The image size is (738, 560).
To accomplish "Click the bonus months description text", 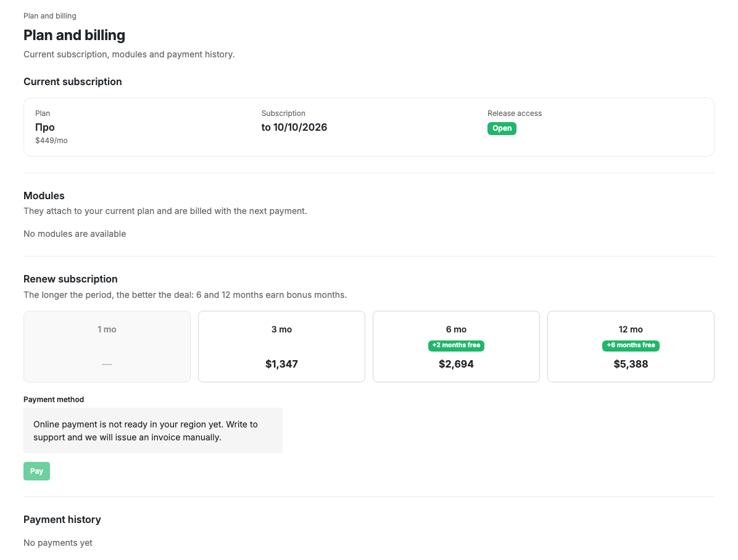I will (x=185, y=295).
